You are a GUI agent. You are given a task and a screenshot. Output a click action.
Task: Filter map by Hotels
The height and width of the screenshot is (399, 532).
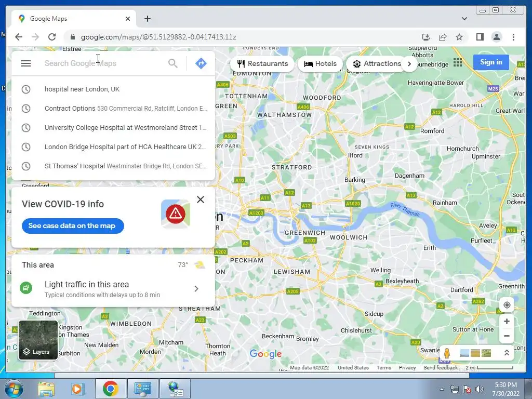[x=320, y=64]
